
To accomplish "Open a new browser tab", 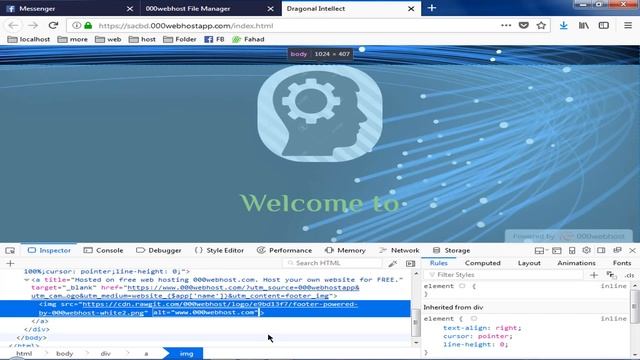I will 432,8.
